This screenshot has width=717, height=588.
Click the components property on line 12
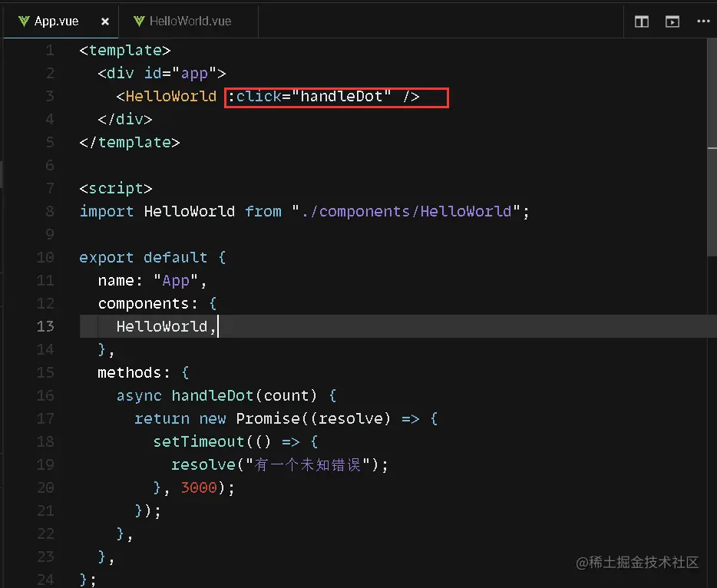click(x=143, y=304)
